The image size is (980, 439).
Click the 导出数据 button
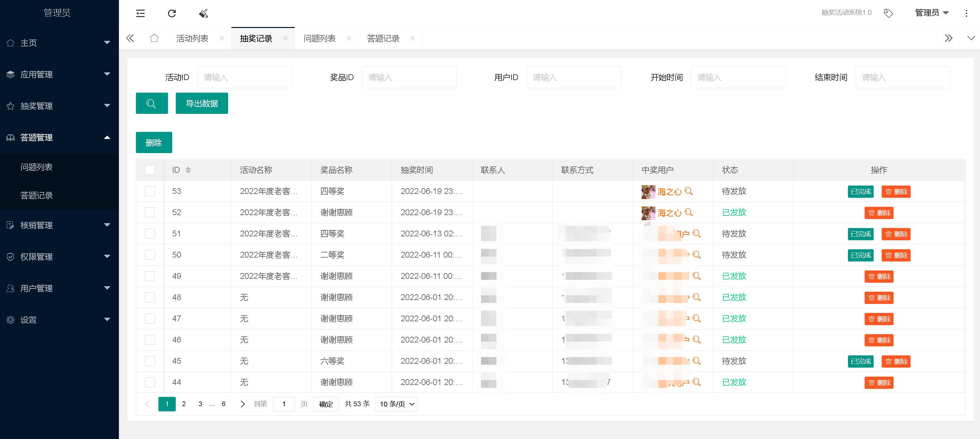point(202,103)
